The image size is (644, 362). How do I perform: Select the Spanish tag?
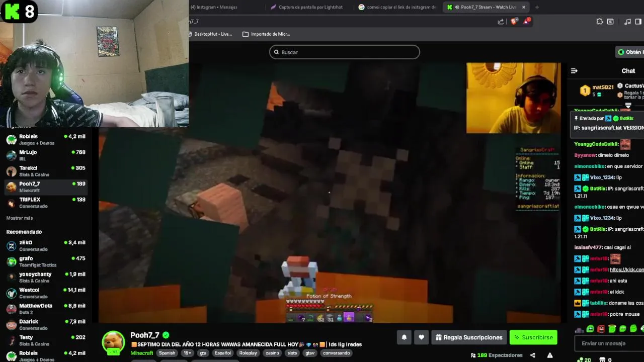(x=167, y=353)
